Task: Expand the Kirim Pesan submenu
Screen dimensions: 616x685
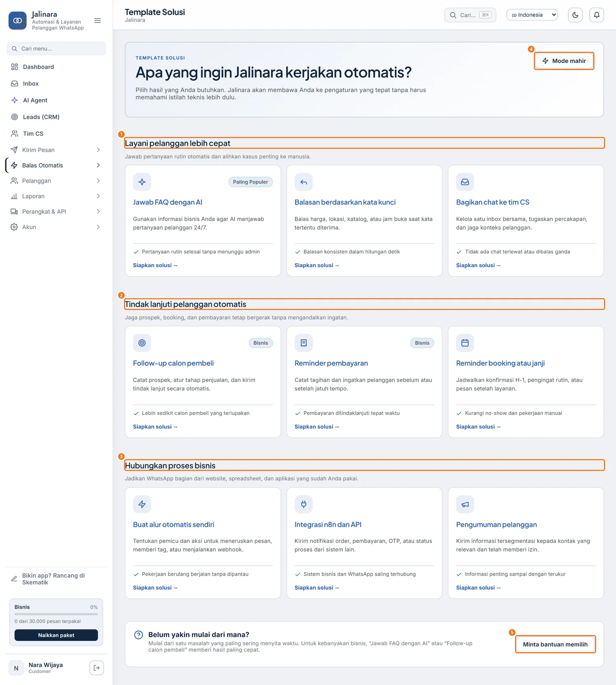Action: (x=55, y=150)
